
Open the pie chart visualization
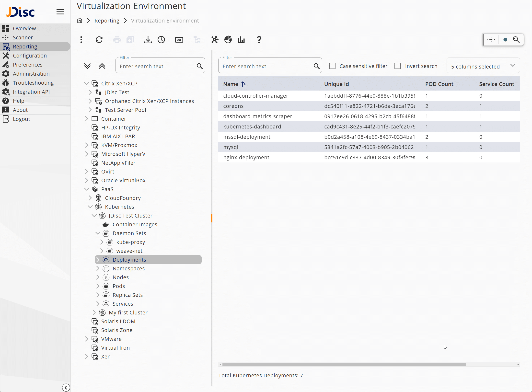228,40
